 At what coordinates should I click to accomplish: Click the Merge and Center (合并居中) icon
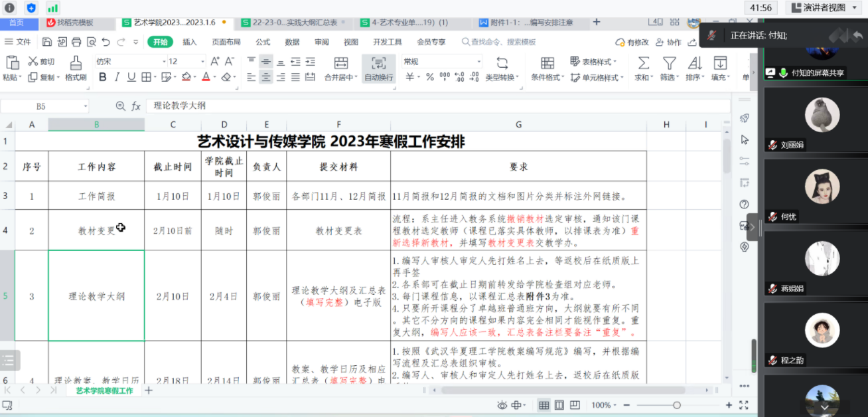[x=340, y=63]
